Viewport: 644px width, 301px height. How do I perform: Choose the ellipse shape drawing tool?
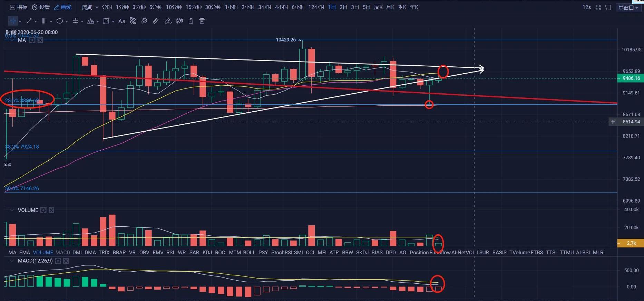click(x=60, y=21)
